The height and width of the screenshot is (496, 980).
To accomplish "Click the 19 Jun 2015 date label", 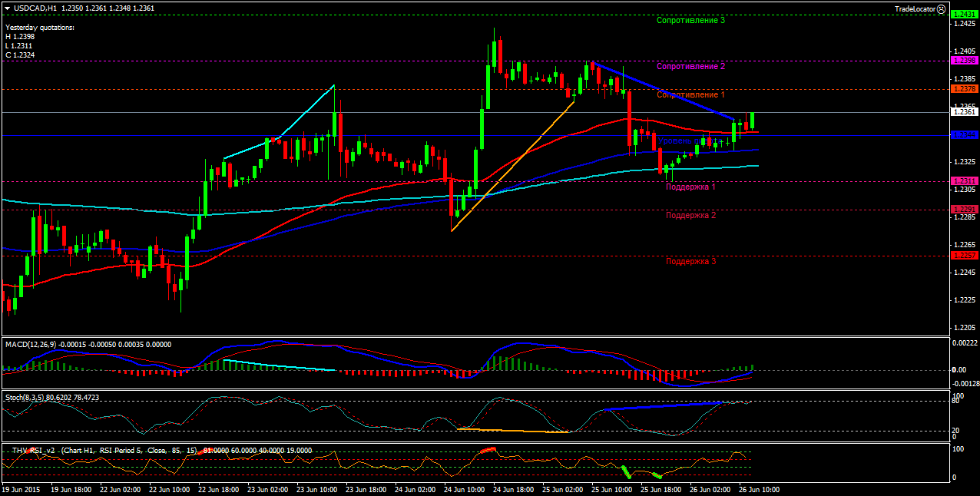I will point(22,488).
